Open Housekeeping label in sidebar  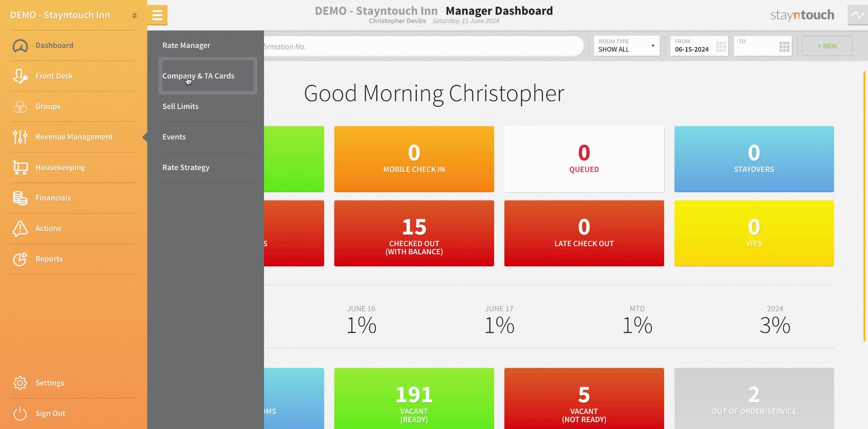pyautogui.click(x=60, y=167)
